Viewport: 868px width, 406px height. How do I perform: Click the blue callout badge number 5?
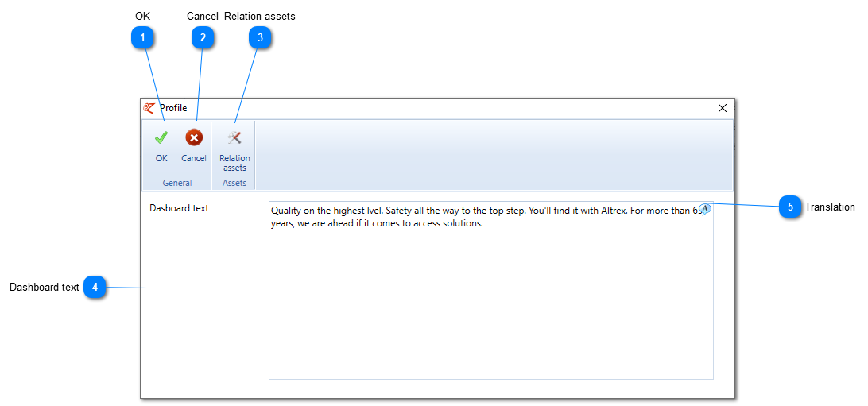(790, 207)
